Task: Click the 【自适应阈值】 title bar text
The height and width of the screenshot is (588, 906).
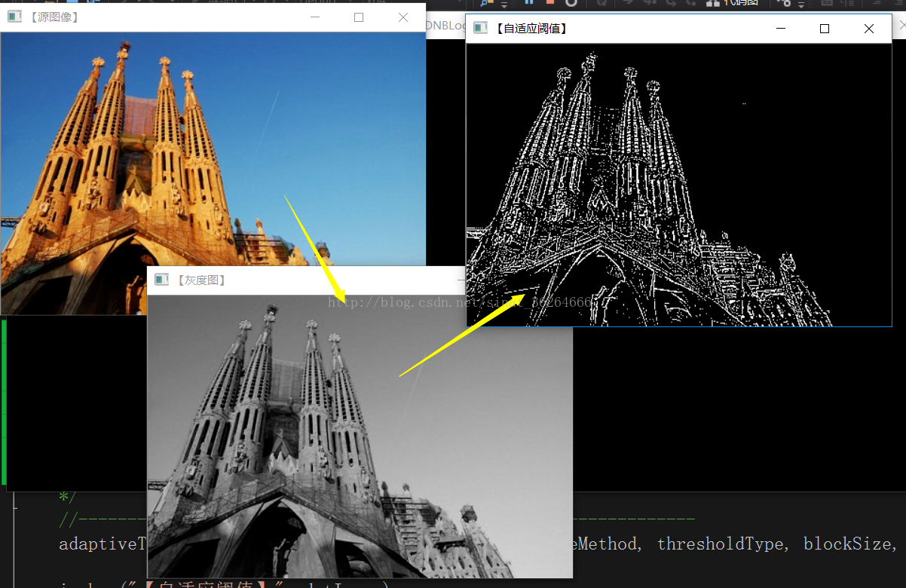Action: (x=531, y=29)
